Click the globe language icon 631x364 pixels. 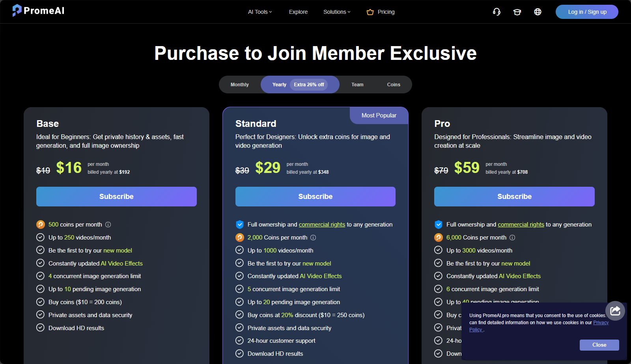click(538, 12)
